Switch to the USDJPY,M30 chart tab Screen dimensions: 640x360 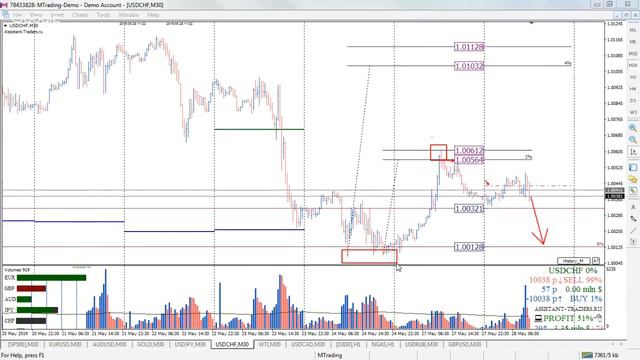click(190, 344)
